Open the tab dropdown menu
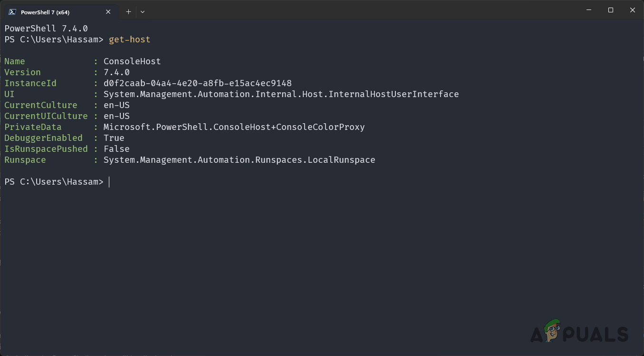 tap(142, 11)
